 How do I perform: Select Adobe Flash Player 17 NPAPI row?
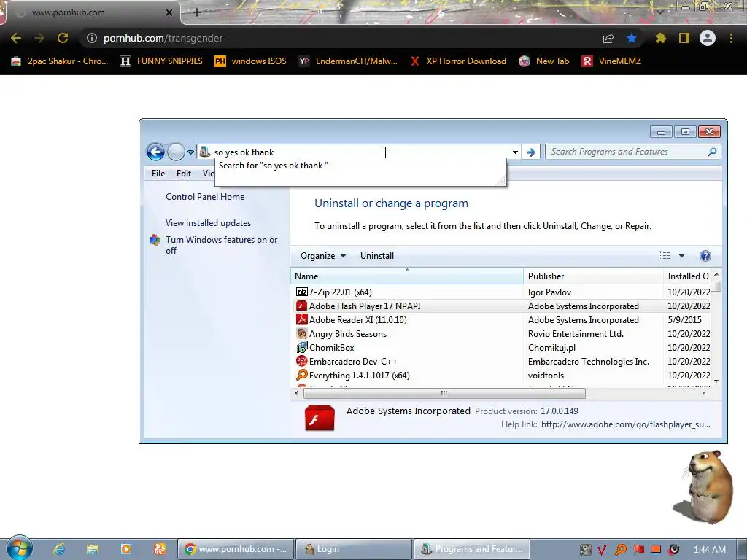tap(501, 306)
